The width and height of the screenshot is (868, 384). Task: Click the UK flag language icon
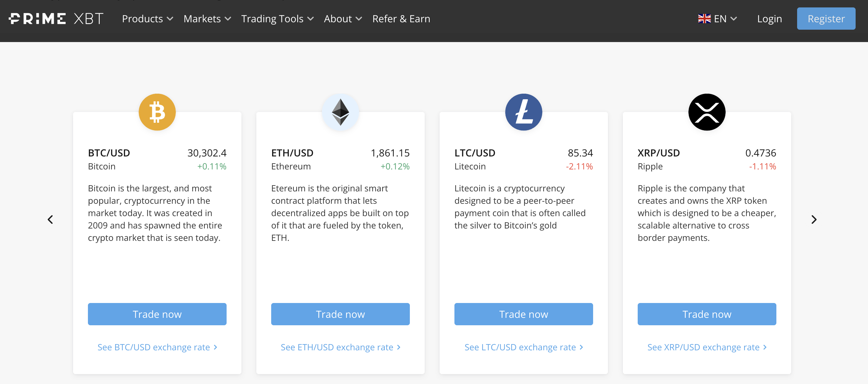pyautogui.click(x=704, y=19)
